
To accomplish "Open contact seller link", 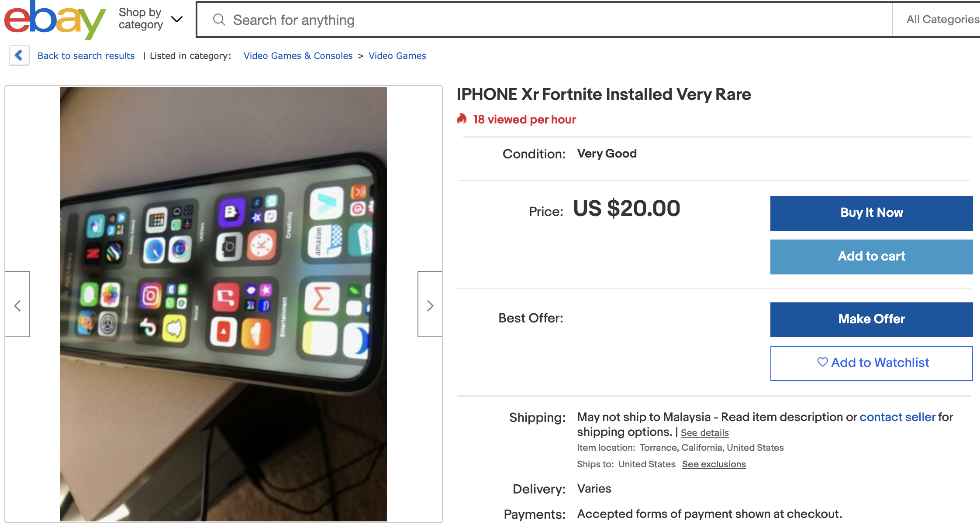I will 897,417.
